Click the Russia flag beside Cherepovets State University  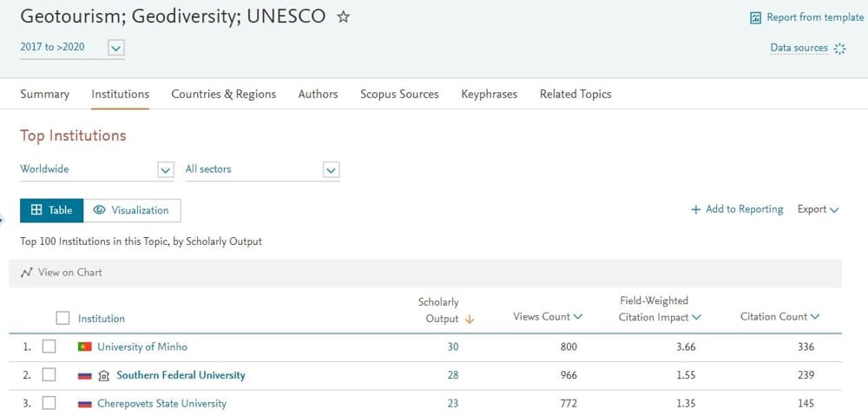tap(85, 404)
